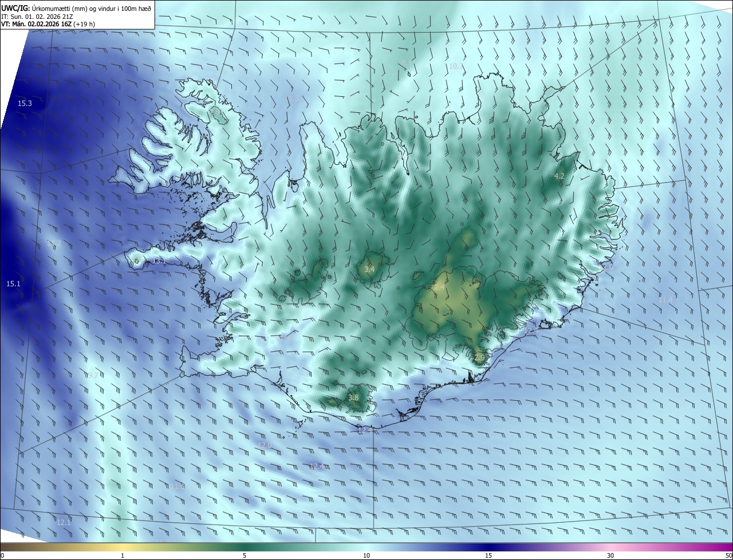
Task: Click the 12.0 value south of Iceland
Action: (x=265, y=445)
